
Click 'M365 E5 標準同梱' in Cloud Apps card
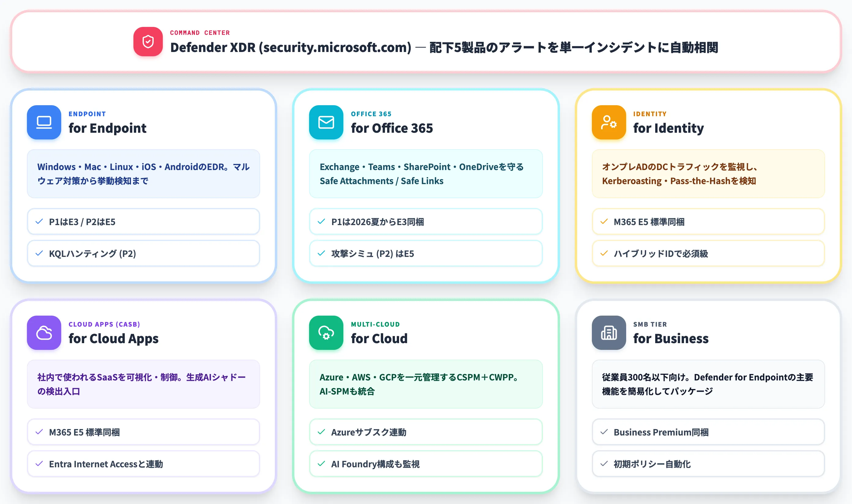(x=144, y=432)
